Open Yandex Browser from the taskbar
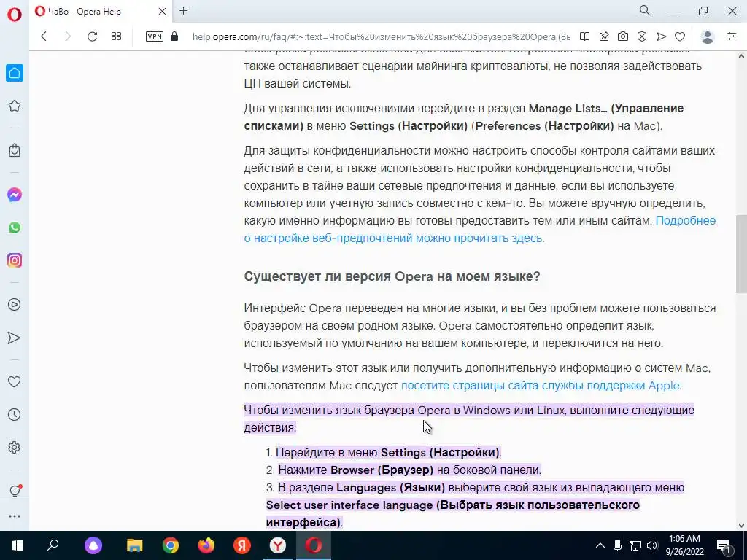This screenshot has height=560, width=747. point(277,545)
